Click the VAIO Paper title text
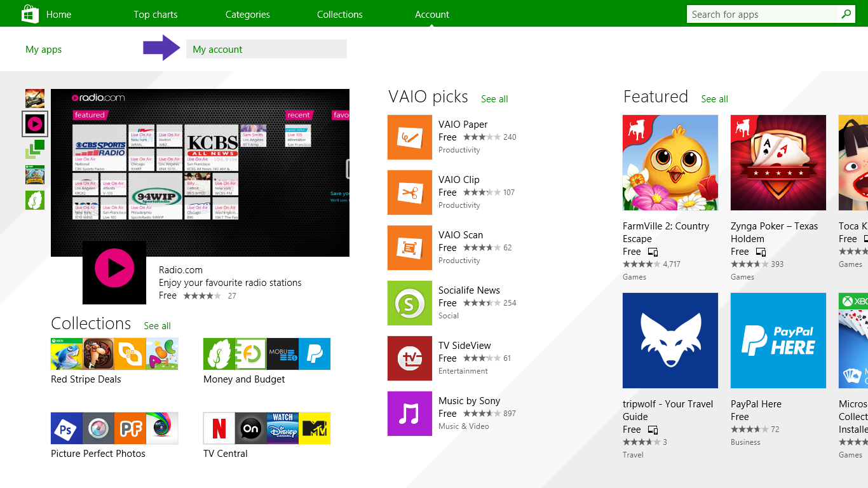This screenshot has width=868, height=488. pos(463,125)
